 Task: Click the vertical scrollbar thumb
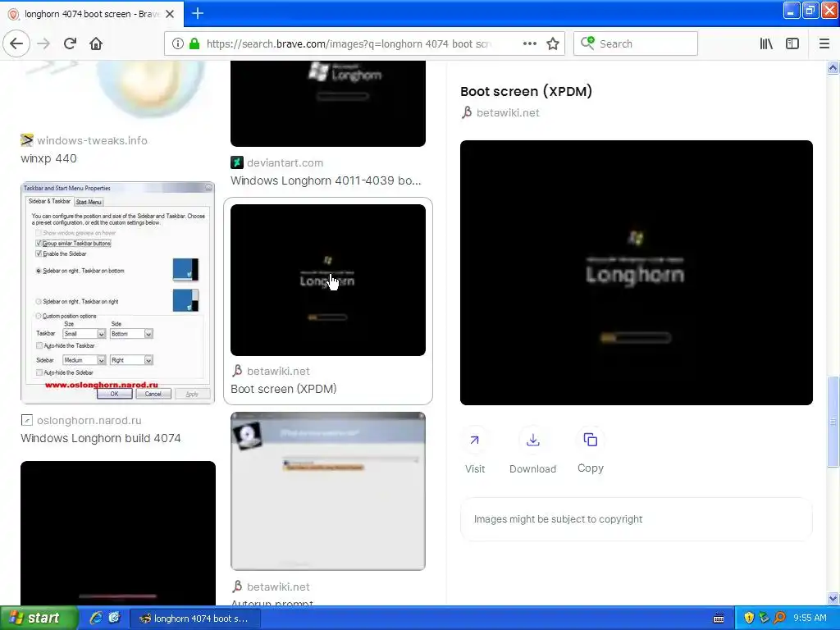833,421
